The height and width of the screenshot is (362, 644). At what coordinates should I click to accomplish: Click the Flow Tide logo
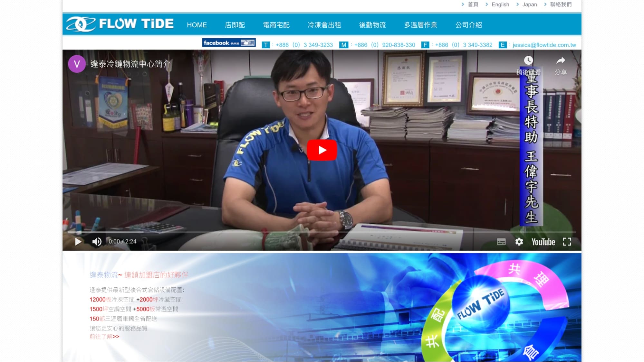tap(120, 24)
